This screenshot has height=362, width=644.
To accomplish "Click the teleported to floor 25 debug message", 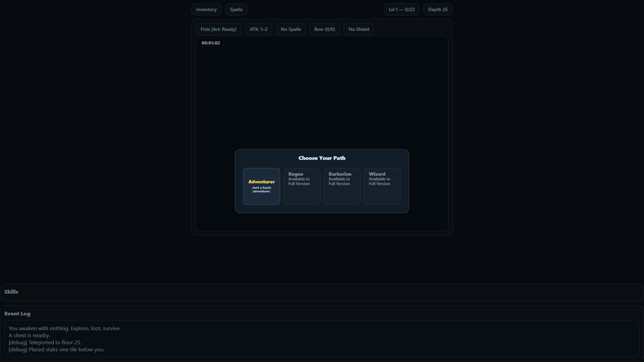I will pyautogui.click(x=45, y=342).
